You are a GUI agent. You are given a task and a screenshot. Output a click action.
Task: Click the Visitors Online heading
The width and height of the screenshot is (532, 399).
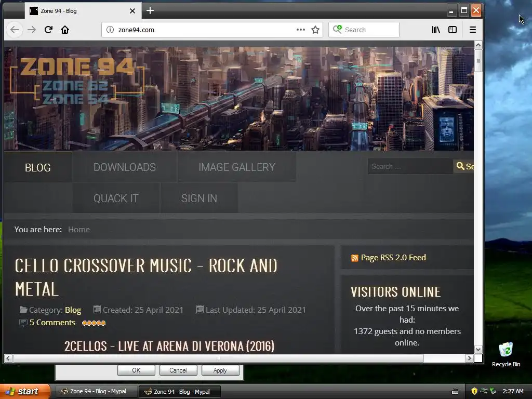tap(396, 292)
